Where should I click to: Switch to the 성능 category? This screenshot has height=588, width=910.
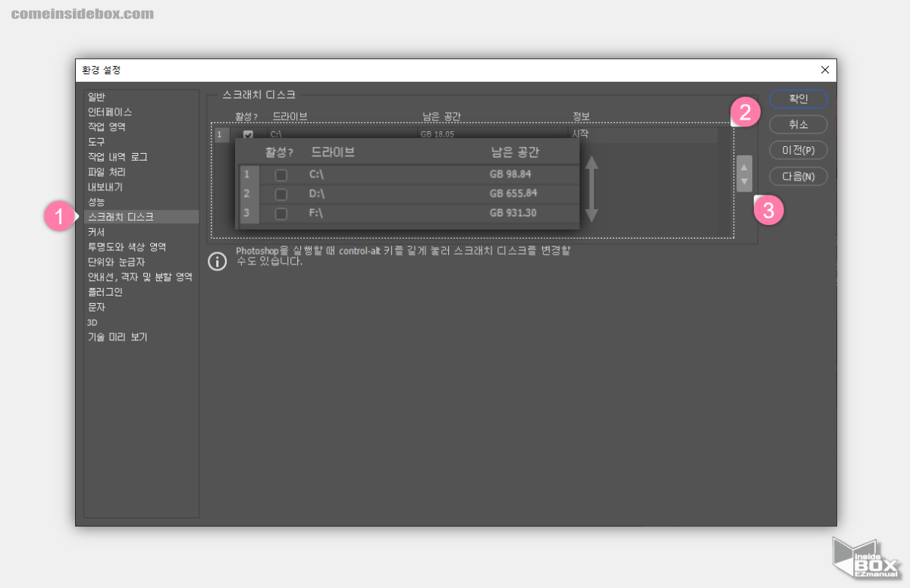[x=97, y=202]
